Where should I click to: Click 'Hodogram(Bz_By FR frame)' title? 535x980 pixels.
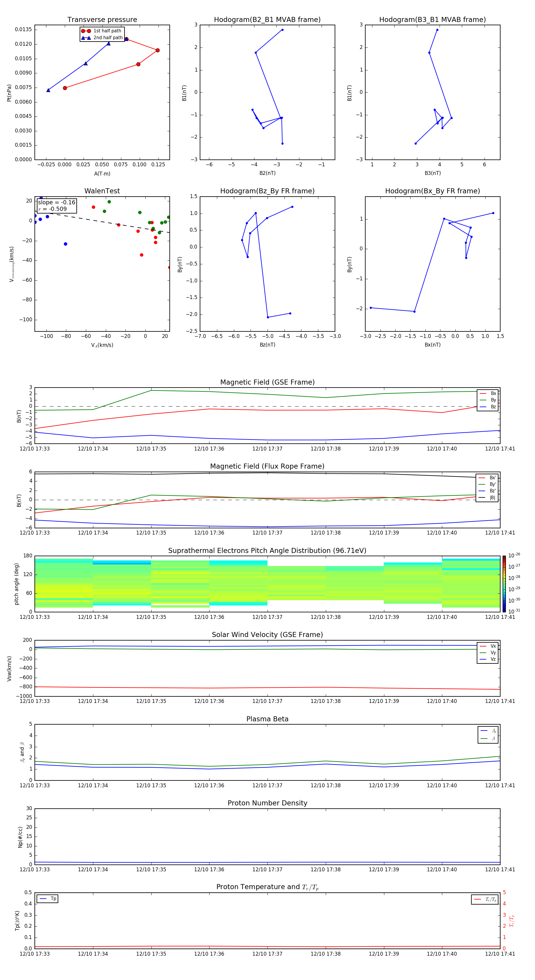[x=267, y=191]
